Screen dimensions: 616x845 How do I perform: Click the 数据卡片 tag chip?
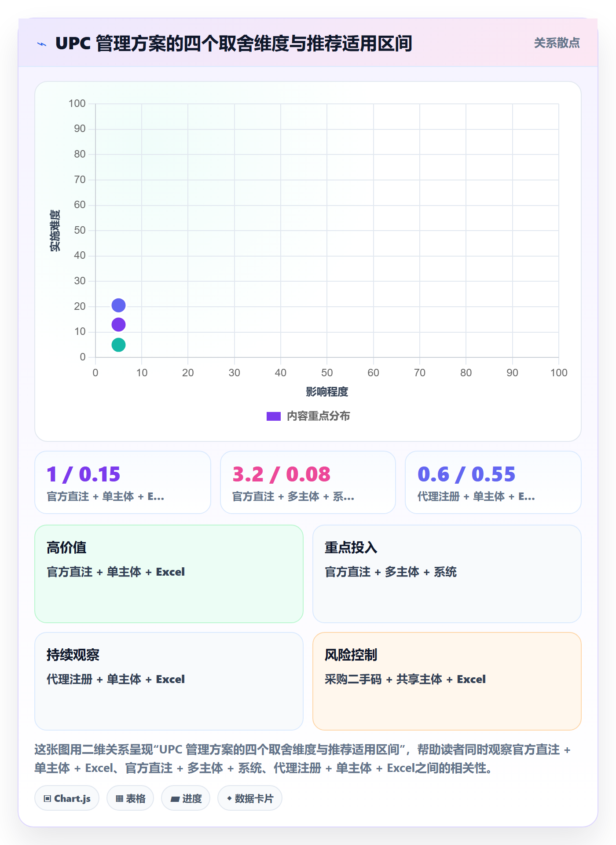tap(250, 798)
